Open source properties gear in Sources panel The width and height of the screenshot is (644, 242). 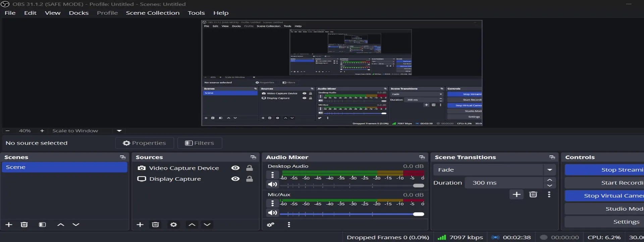coord(173,225)
